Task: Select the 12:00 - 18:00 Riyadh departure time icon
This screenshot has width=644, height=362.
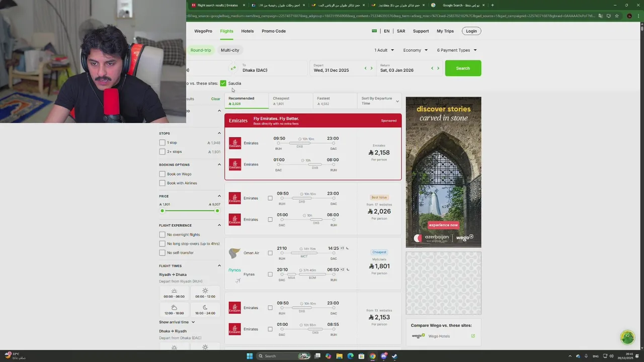Action: coord(174,307)
